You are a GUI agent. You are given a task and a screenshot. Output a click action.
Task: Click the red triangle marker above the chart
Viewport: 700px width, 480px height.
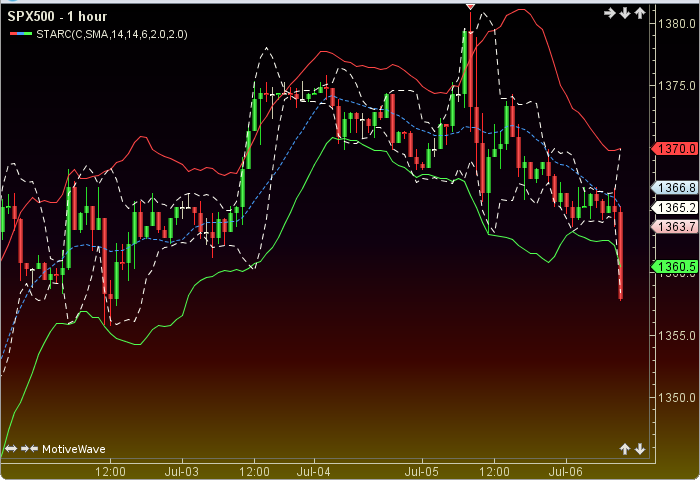[470, 7]
